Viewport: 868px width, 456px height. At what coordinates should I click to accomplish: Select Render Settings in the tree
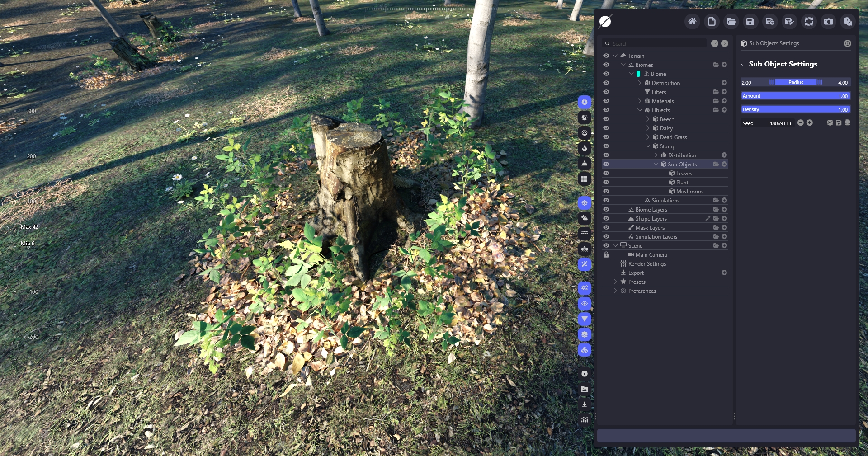(647, 264)
